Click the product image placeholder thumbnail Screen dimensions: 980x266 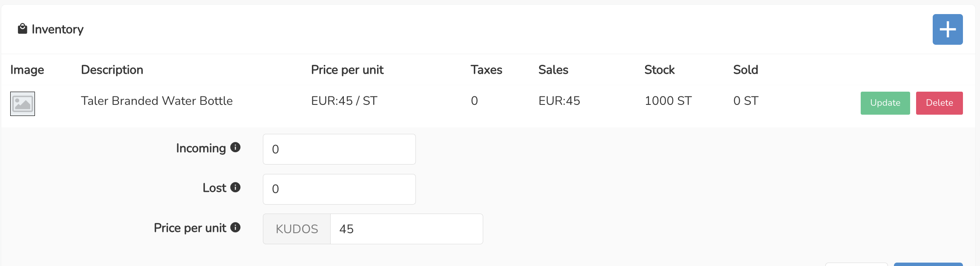coord(23,104)
